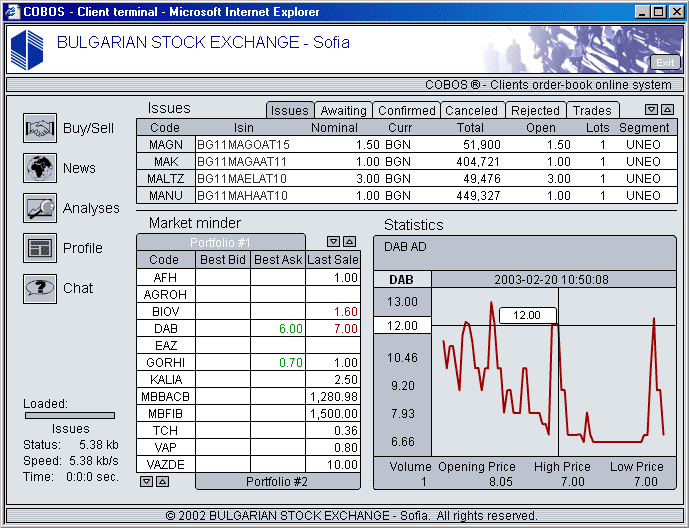Screen dimensions: 689x528
Task: Click the Bulgarian Stock Exchange logo
Action: coord(27,48)
